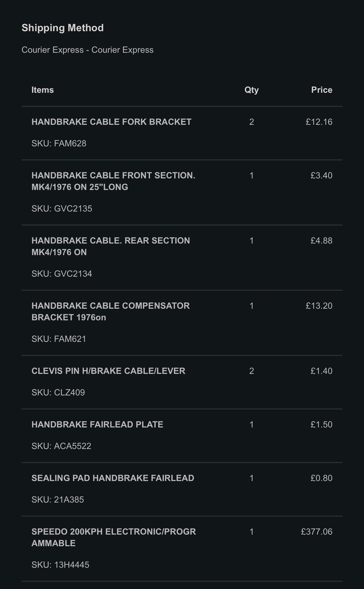Open CLEVIS PIN H/BRAKE CABLE/LEVER item

click(x=108, y=371)
